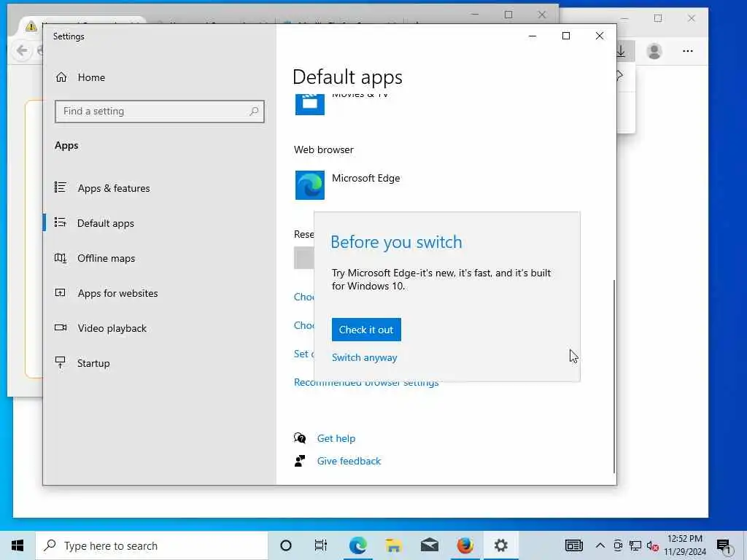Click the Find a setting search box

159,112
